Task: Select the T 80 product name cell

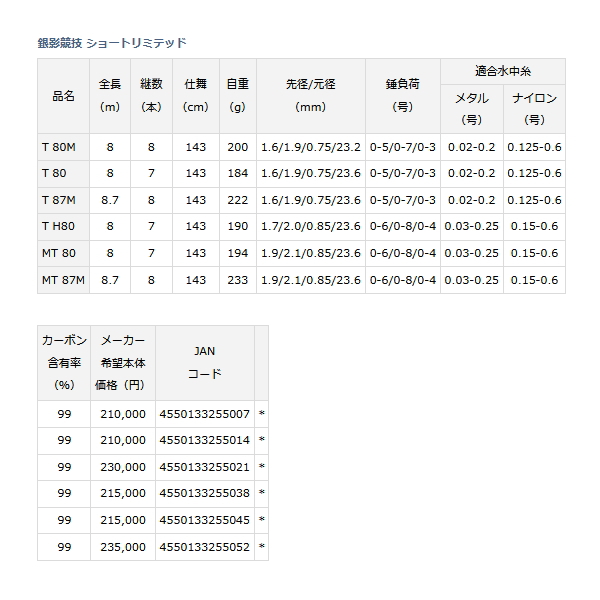Action: 64,173
